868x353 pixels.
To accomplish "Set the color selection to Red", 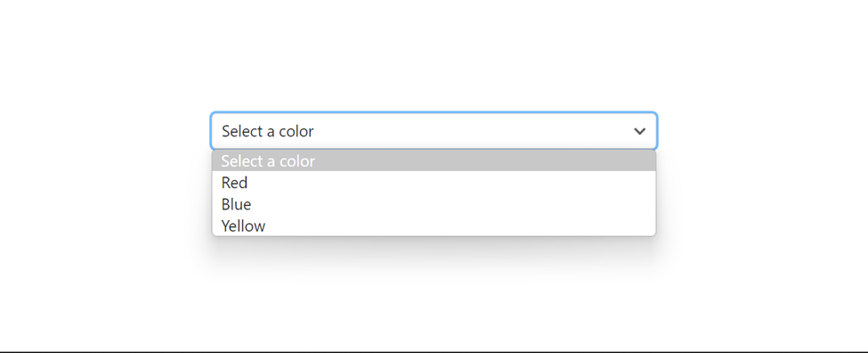I will click(x=434, y=183).
